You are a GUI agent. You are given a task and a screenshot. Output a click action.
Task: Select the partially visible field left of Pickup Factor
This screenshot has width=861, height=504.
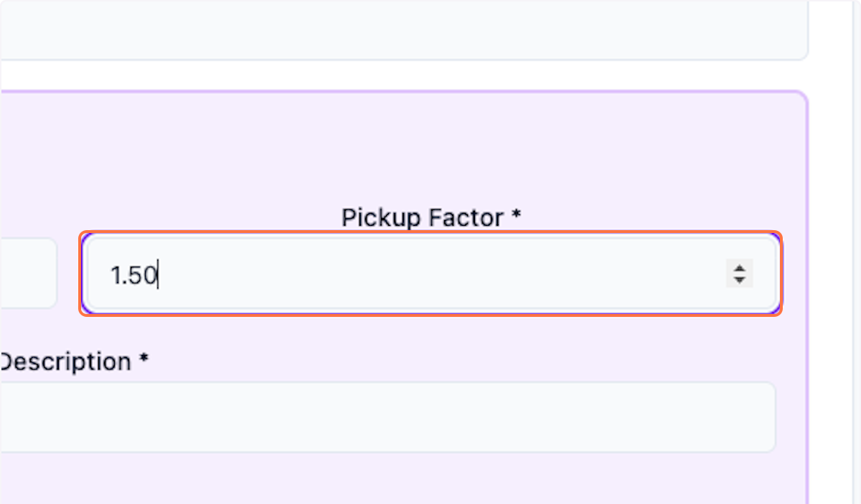[27, 274]
